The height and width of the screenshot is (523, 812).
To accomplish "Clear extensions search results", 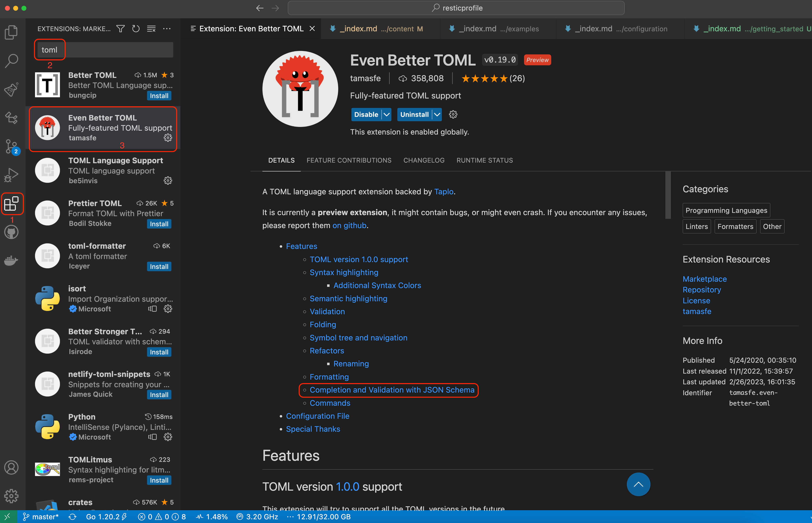I will (151, 28).
